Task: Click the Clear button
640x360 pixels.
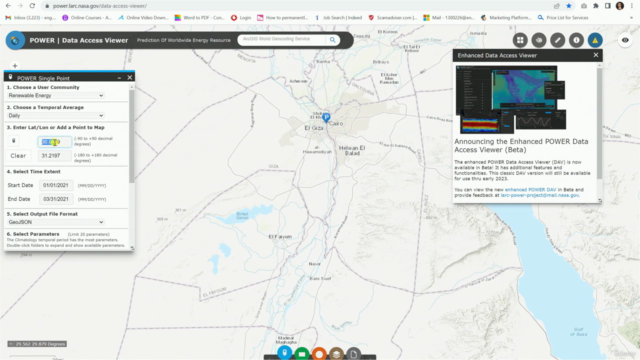Action: click(x=18, y=156)
